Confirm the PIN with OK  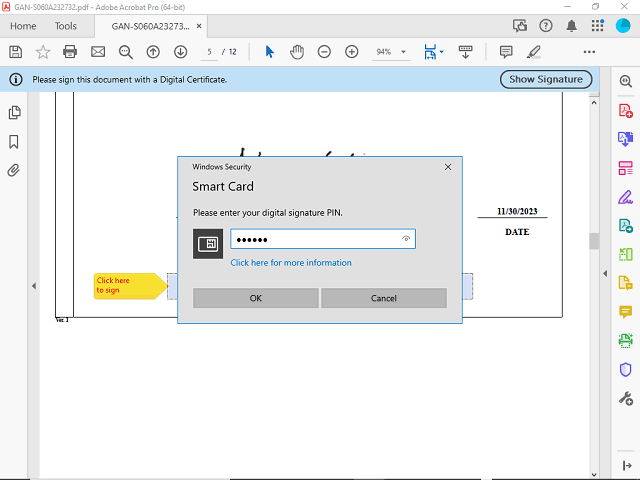click(256, 298)
